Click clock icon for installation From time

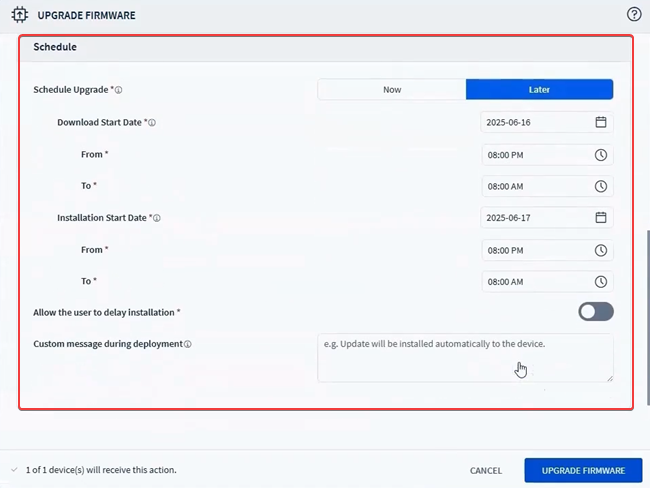click(601, 250)
